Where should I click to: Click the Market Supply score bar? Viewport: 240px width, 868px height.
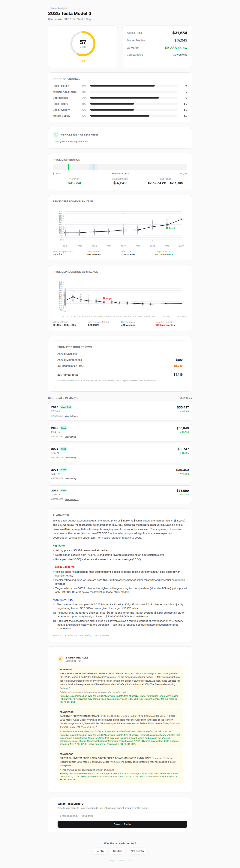(134, 116)
